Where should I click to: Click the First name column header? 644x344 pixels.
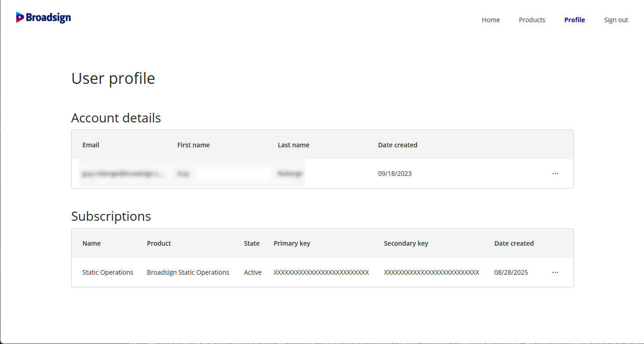[193, 145]
